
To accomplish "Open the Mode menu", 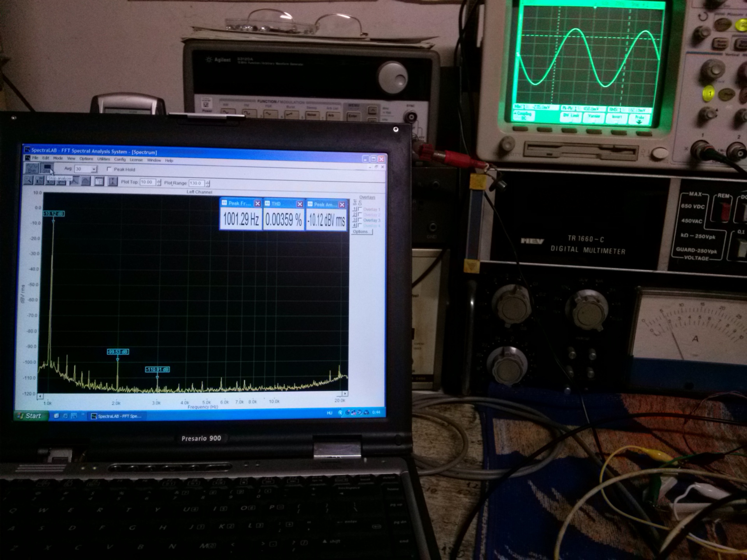I will [x=58, y=158].
